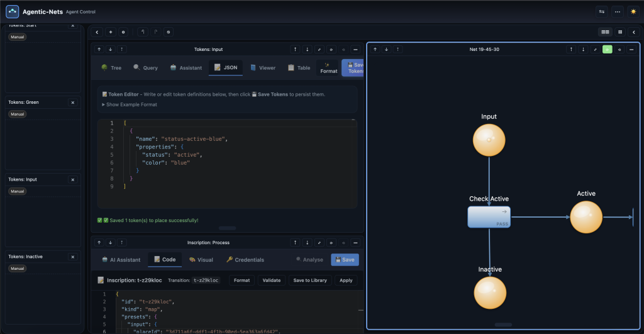Minimize the Tokens: Input panel
This screenshot has width=644, height=334.
point(355,49)
